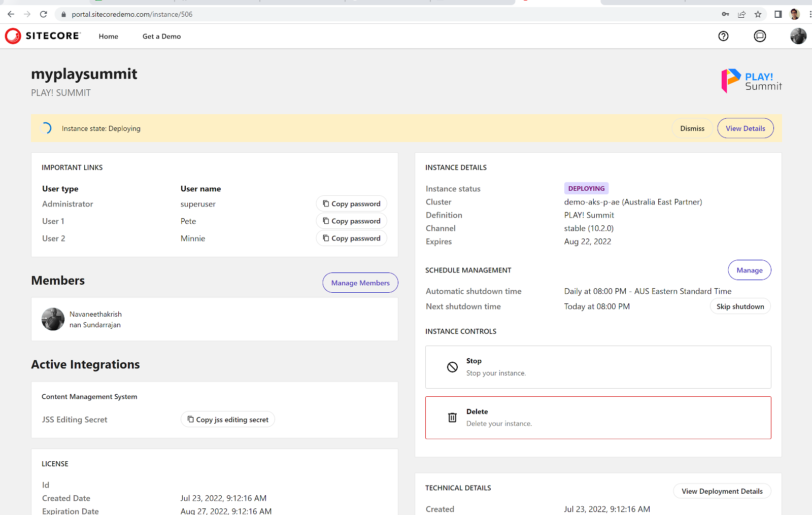Copy password for User 1 Pete
Viewport: 812px width, 515px height.
(x=352, y=221)
